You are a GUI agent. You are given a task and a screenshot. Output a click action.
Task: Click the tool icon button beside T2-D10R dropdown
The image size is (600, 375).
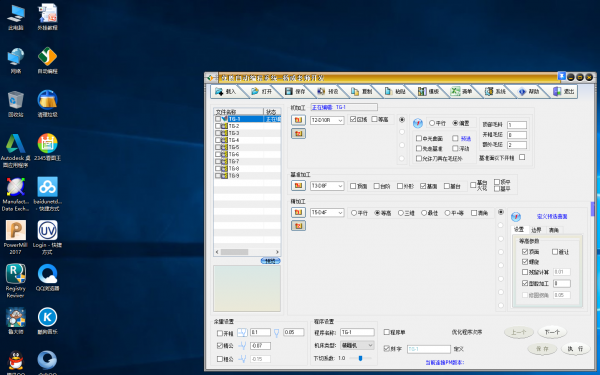coord(298,120)
